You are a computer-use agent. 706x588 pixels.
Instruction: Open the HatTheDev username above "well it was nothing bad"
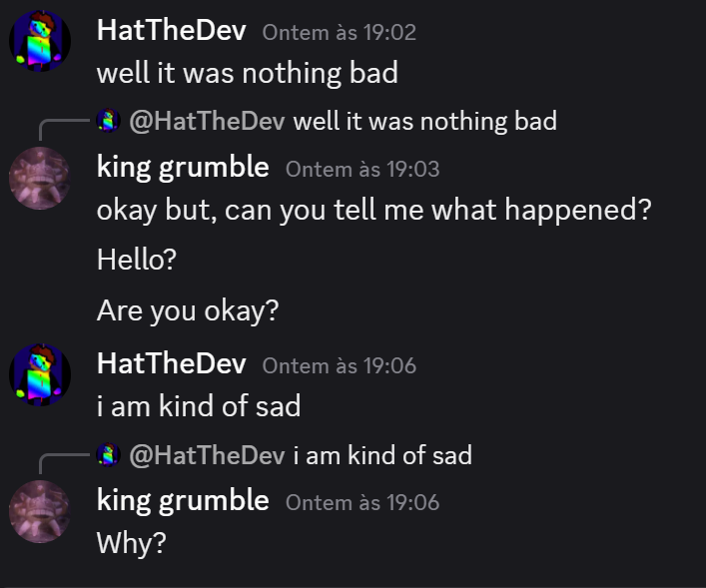(171, 30)
